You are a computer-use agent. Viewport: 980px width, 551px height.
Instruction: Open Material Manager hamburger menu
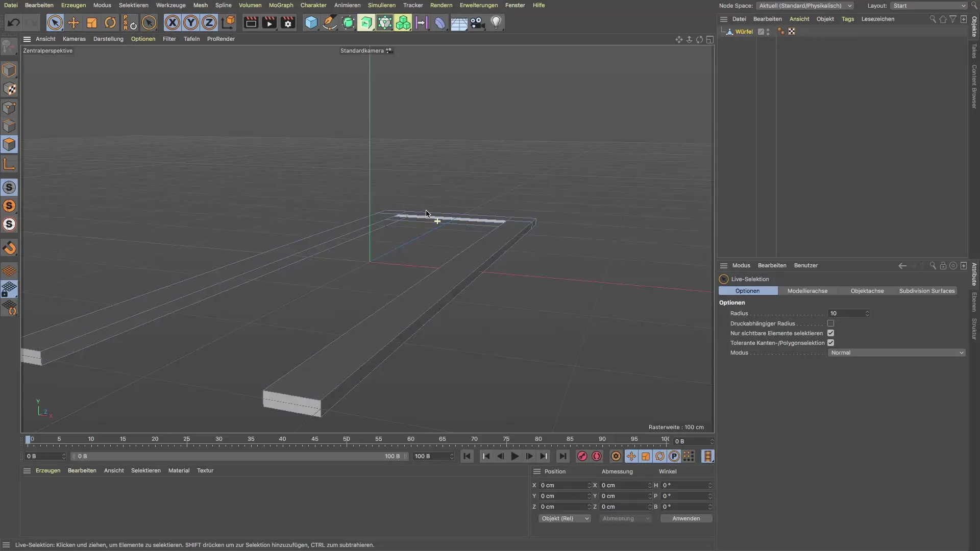coord(27,470)
